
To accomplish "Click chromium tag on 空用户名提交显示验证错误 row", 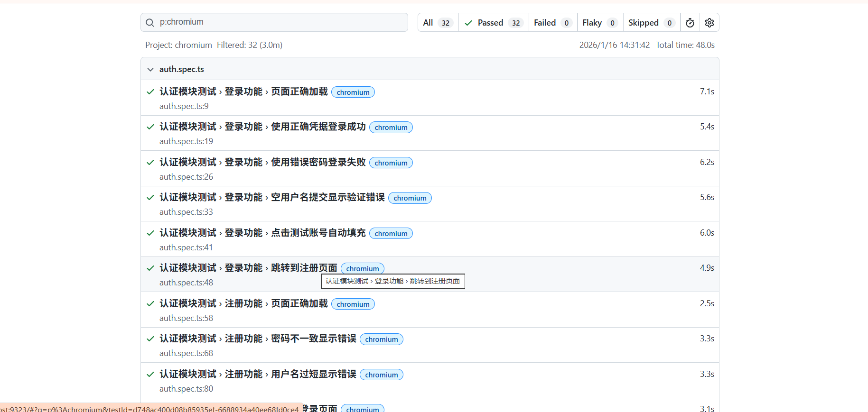I will coord(410,198).
